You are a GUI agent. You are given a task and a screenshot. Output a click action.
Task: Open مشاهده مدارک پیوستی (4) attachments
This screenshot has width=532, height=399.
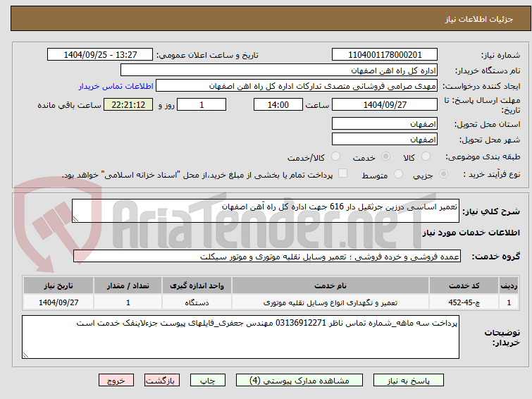click(299, 381)
